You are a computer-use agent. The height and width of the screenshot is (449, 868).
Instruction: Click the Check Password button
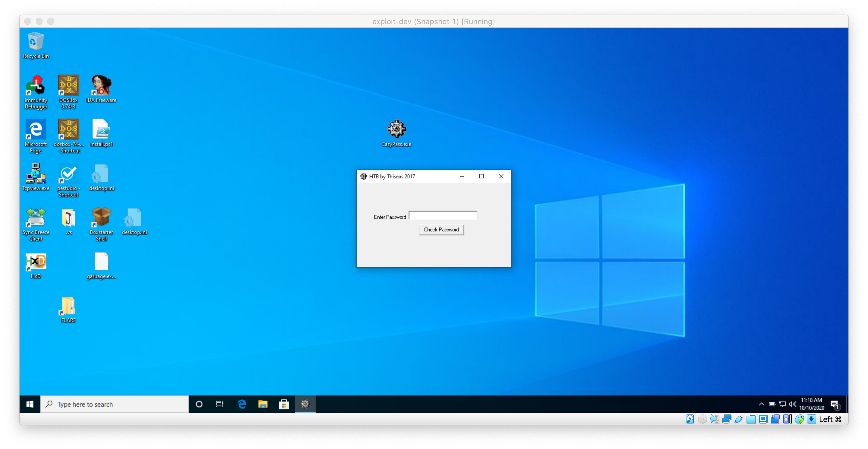coord(441,230)
